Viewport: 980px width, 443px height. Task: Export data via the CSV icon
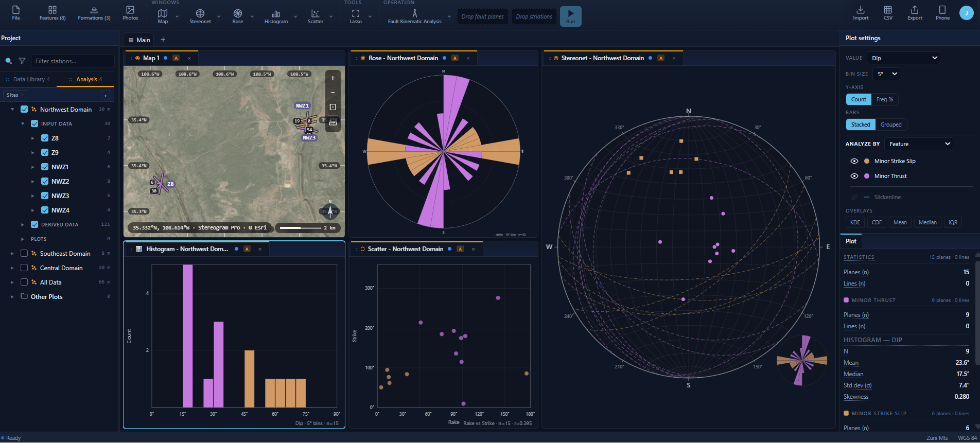point(888,13)
